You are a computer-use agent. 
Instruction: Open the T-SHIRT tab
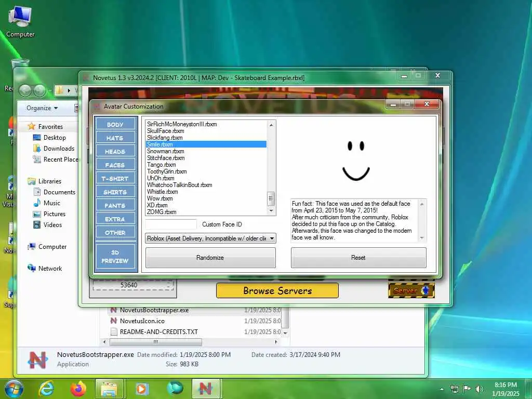coord(115,179)
